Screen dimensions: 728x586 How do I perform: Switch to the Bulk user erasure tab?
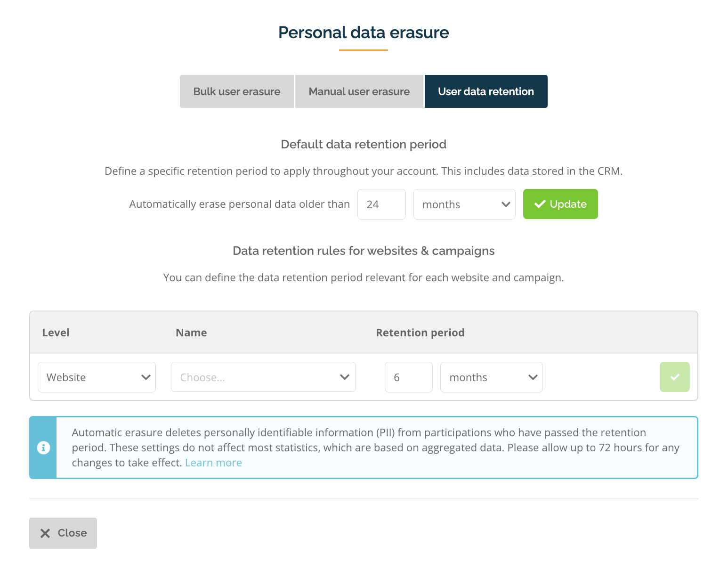237,91
